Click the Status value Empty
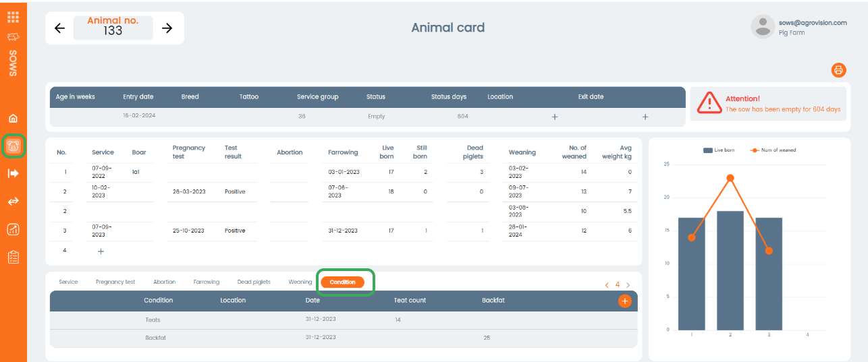The image size is (868, 362). click(377, 117)
